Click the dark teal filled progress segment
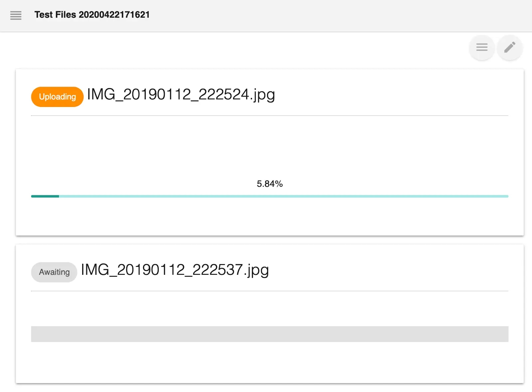Viewport: 532px width, 392px height. coord(45,196)
